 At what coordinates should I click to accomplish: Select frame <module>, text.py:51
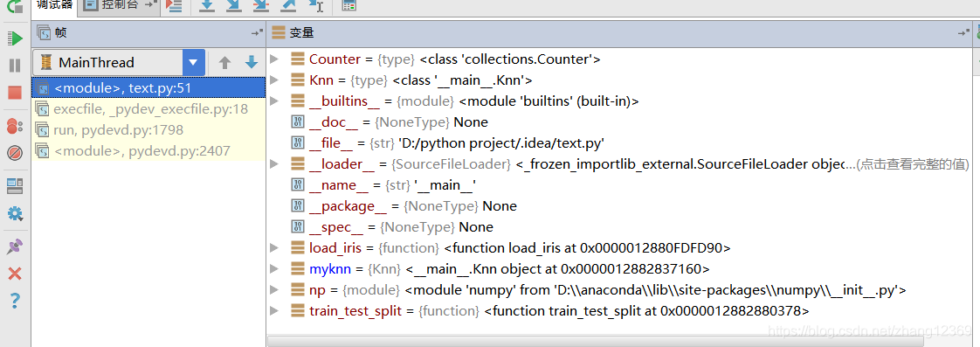(x=148, y=87)
